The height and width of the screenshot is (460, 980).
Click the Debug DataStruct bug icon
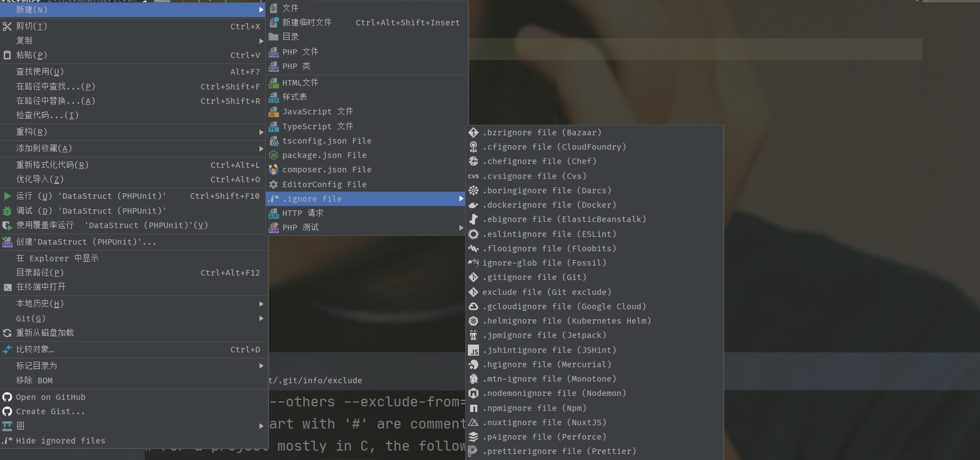point(7,211)
